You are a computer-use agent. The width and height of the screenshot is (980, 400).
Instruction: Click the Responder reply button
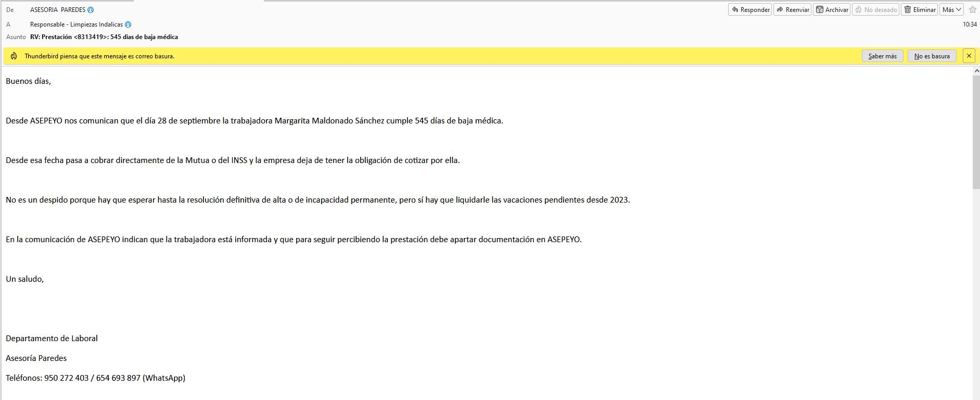point(750,9)
